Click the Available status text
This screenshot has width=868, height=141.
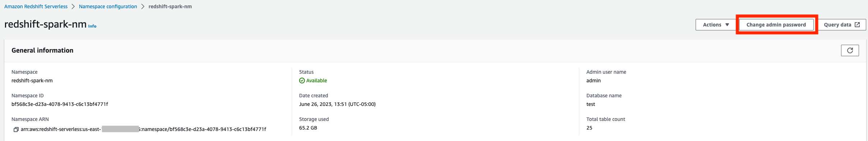[x=316, y=81]
